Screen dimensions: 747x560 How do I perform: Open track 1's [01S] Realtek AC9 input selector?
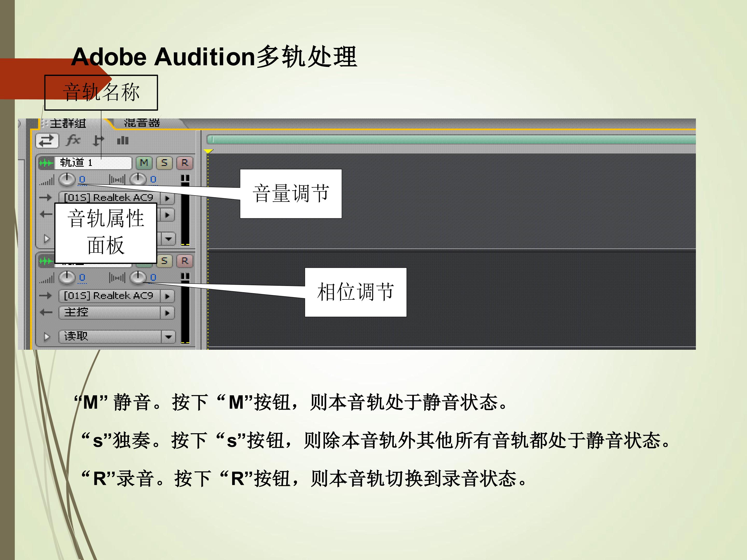(x=109, y=198)
